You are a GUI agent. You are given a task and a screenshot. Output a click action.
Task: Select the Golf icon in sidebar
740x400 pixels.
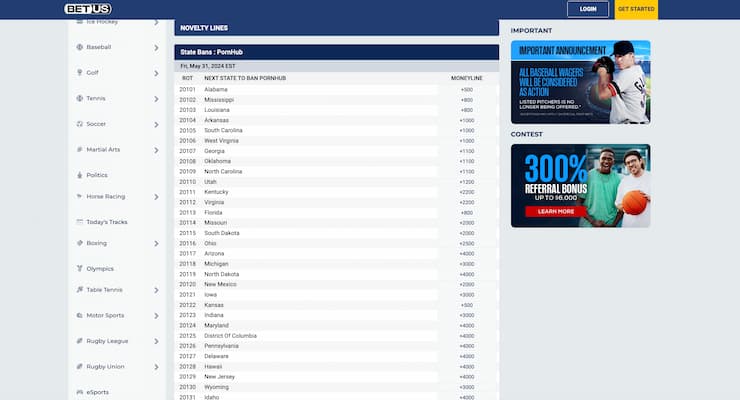(79, 73)
